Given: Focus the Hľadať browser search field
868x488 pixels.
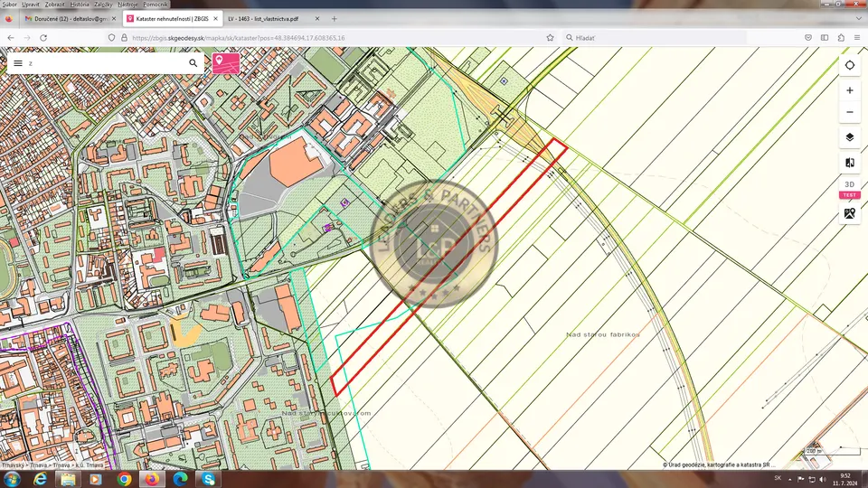Looking at the screenshot, I should pos(653,38).
